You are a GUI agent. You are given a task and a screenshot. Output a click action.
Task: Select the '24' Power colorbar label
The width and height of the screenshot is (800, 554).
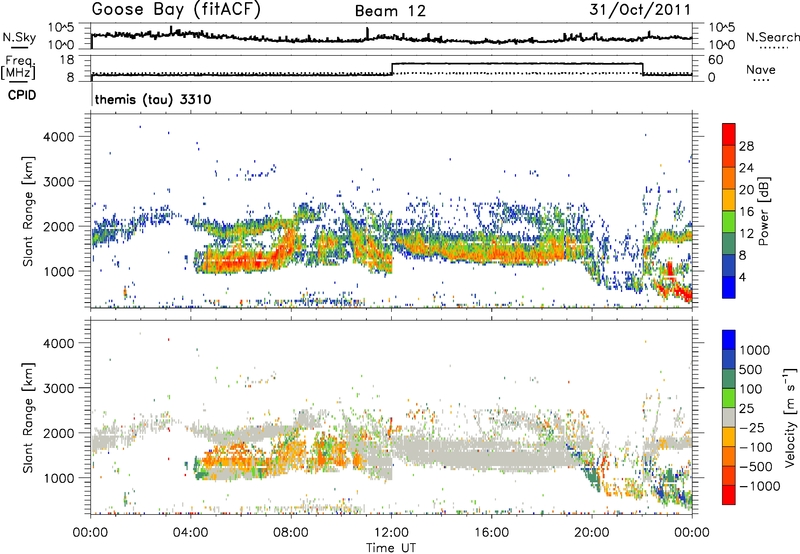pos(746,168)
